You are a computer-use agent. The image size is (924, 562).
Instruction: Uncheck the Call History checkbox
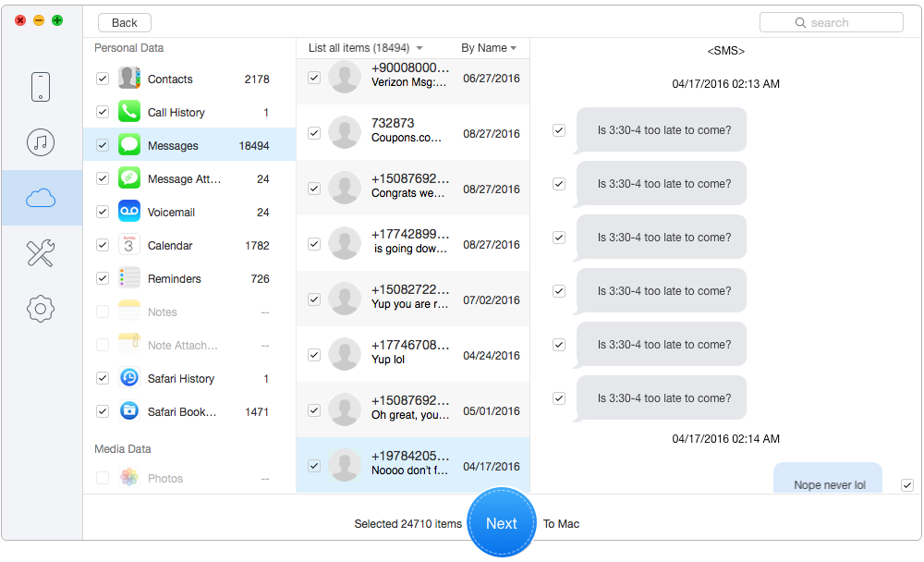point(103,112)
